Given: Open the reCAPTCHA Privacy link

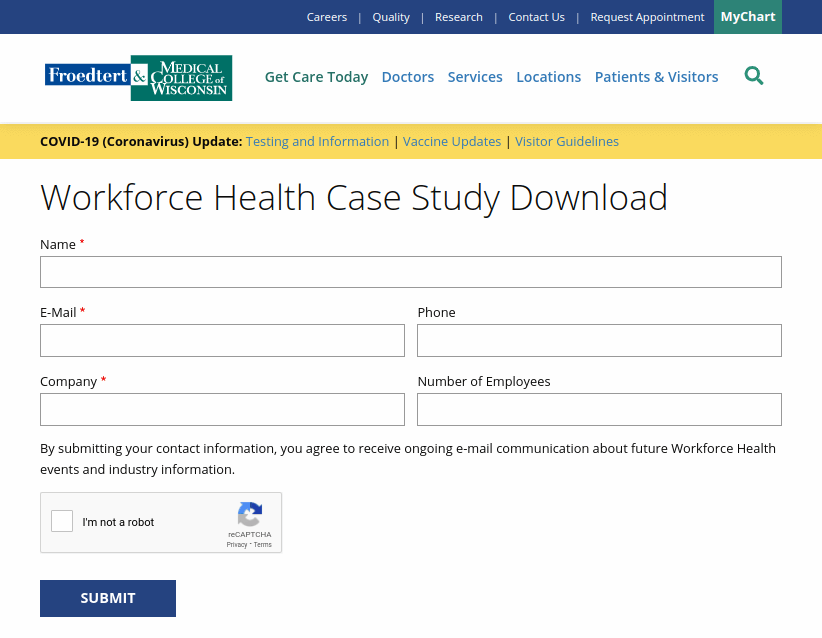Looking at the screenshot, I should (x=236, y=545).
